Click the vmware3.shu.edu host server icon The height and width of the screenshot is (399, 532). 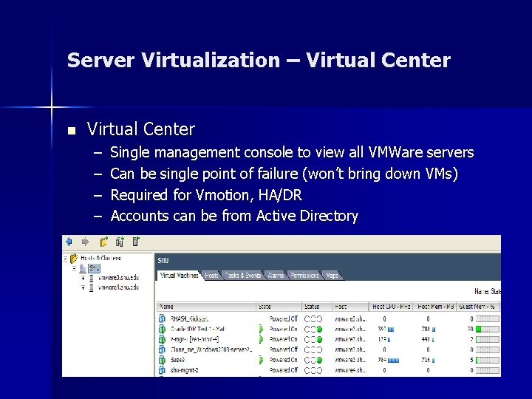click(91, 279)
